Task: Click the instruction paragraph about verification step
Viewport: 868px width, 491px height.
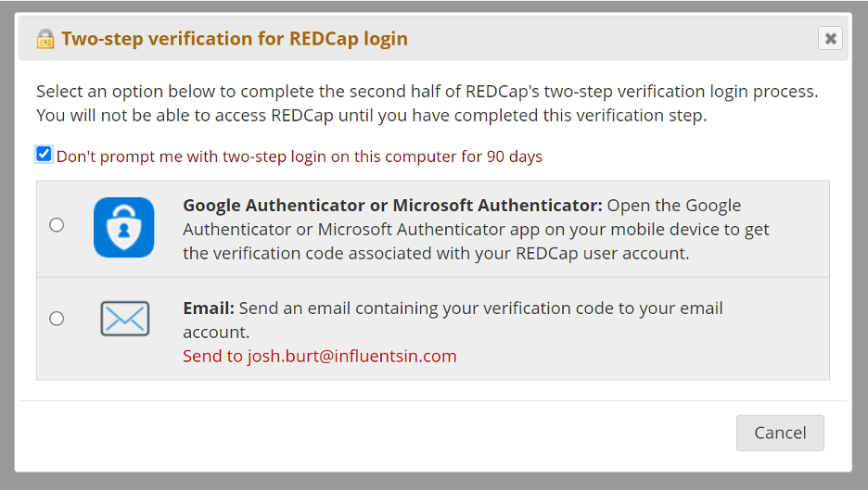Action: tap(427, 104)
